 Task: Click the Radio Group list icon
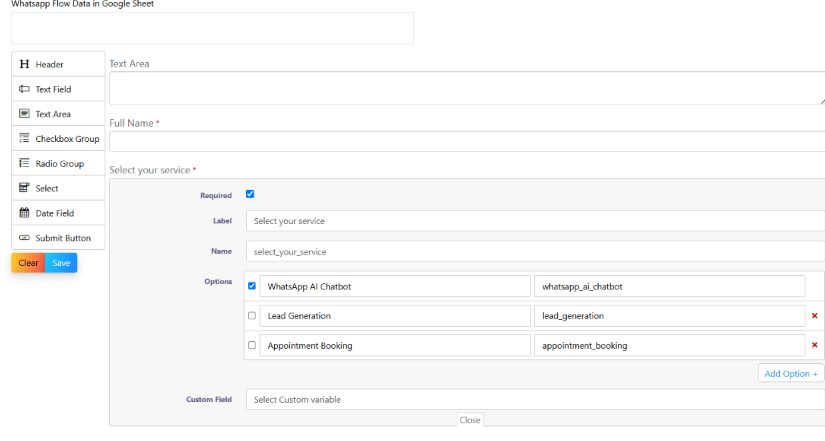point(24,163)
